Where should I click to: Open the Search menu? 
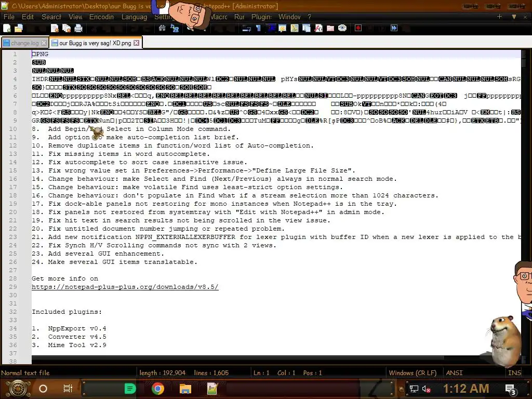51,17
